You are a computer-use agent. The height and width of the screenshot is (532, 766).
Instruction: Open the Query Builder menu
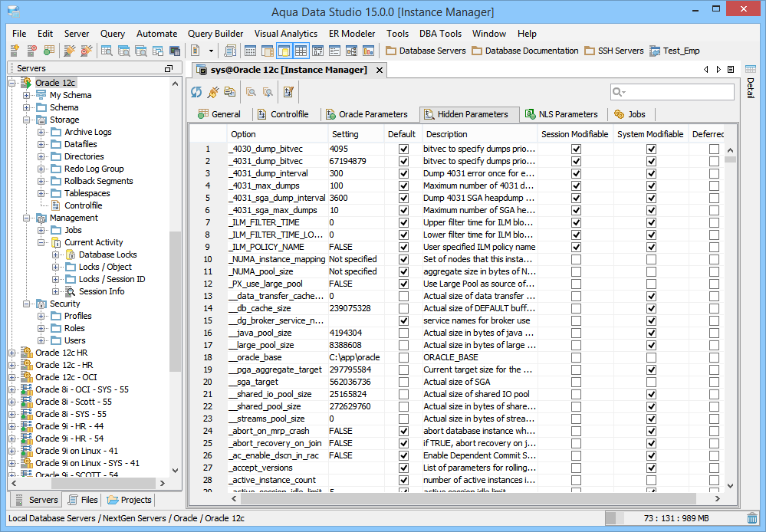coord(215,34)
